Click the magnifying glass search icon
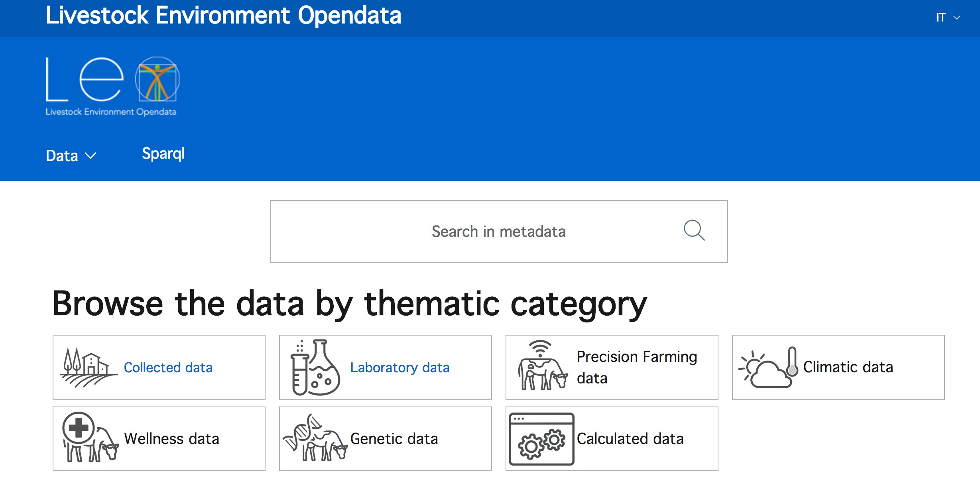The width and height of the screenshot is (980, 487). click(x=694, y=231)
